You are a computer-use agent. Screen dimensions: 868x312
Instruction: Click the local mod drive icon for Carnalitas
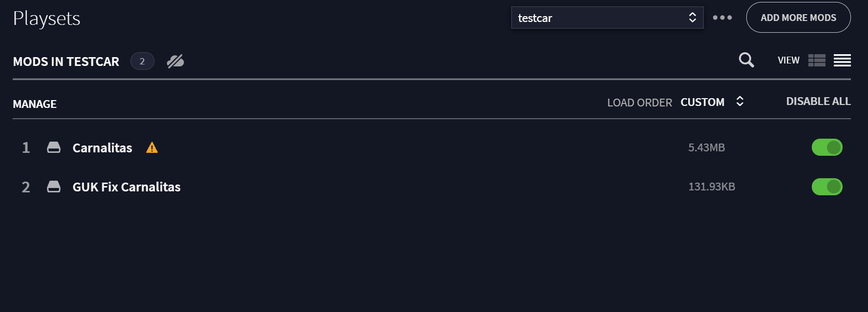pyautogui.click(x=54, y=147)
